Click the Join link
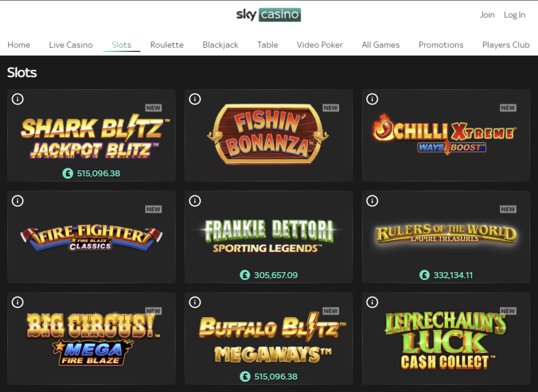 point(487,15)
